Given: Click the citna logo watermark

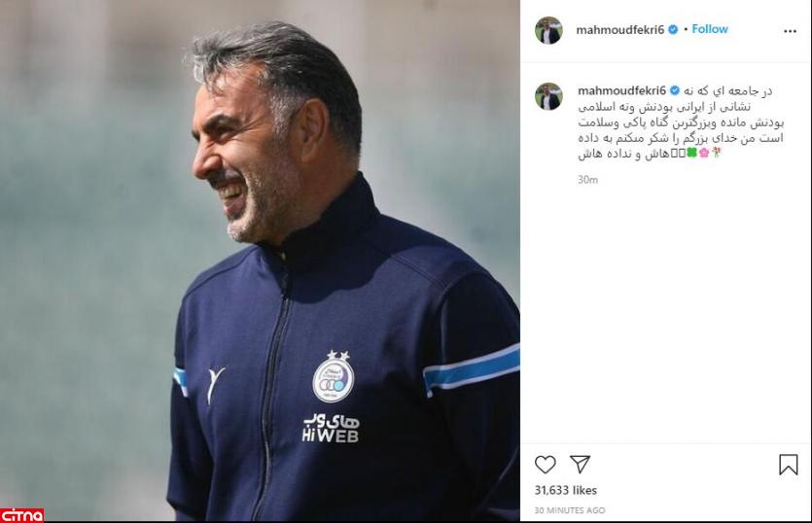Looking at the screenshot, I should tap(21, 515).
